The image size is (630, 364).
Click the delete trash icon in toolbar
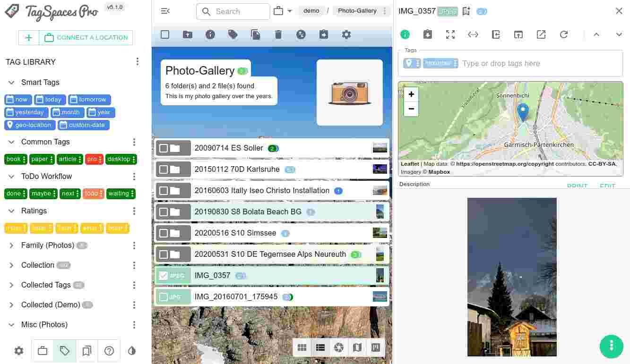click(x=278, y=34)
